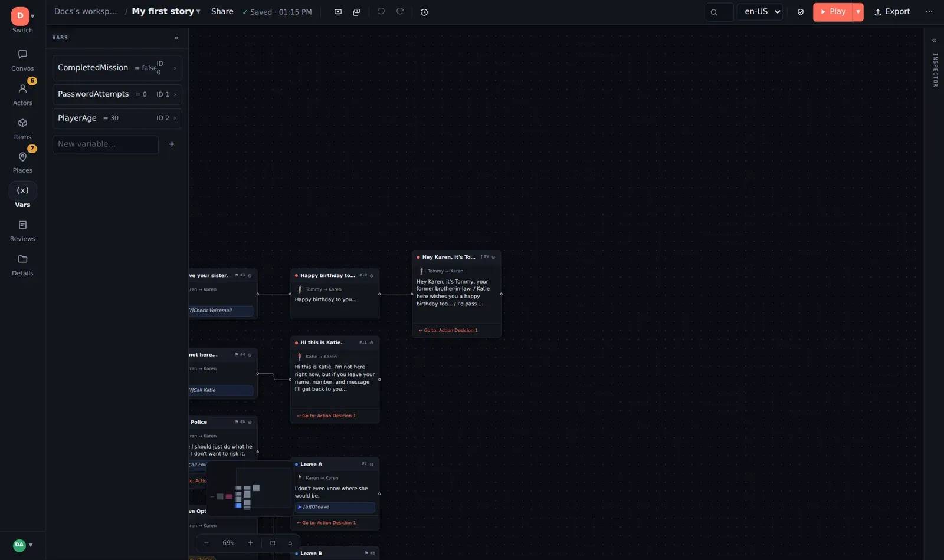This screenshot has height=560, width=944.
Task: Click the Call Katie action chip
Action: (x=221, y=390)
